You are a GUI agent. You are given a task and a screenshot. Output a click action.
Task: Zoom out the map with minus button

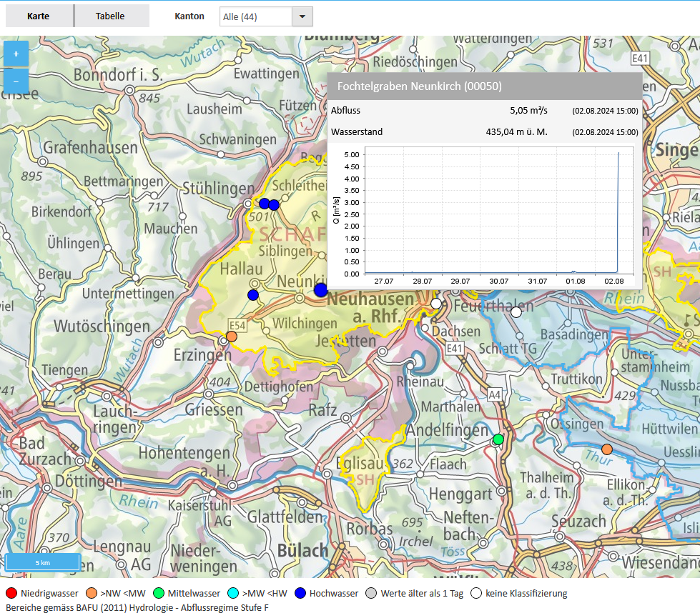pyautogui.click(x=16, y=81)
